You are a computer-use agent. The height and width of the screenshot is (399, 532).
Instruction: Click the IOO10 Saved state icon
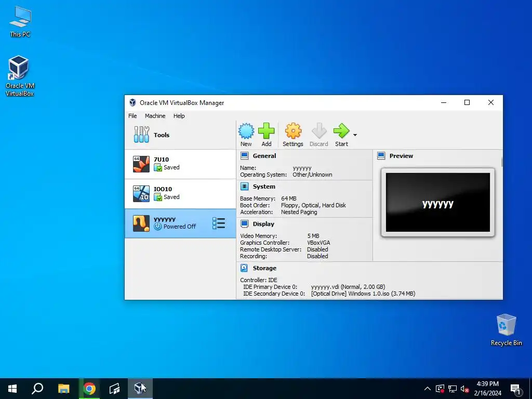pos(158,197)
